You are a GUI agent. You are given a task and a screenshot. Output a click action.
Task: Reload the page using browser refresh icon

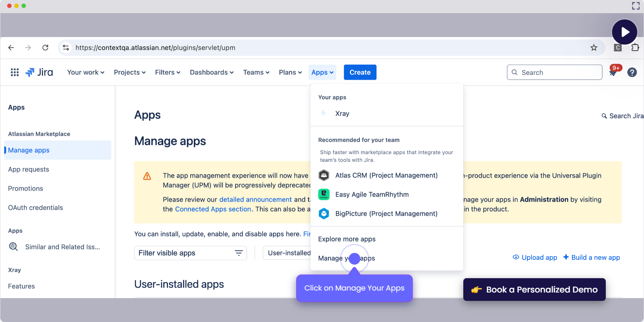(x=45, y=48)
